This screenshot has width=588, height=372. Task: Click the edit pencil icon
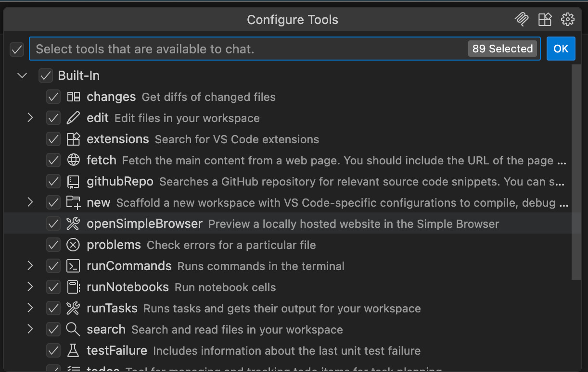(73, 118)
